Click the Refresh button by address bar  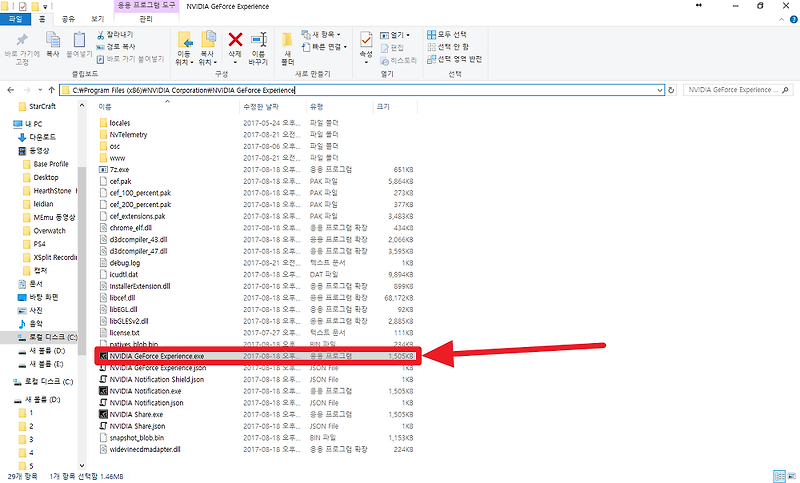click(671, 90)
